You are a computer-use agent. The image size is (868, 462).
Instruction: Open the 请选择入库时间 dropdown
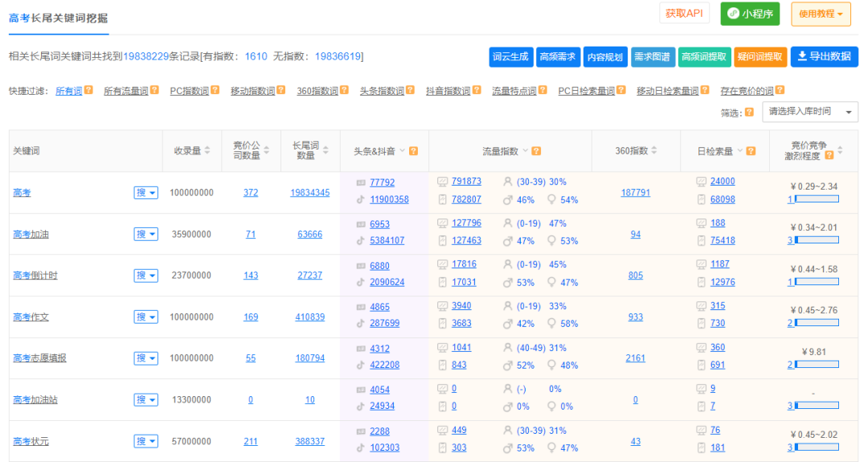click(x=810, y=112)
